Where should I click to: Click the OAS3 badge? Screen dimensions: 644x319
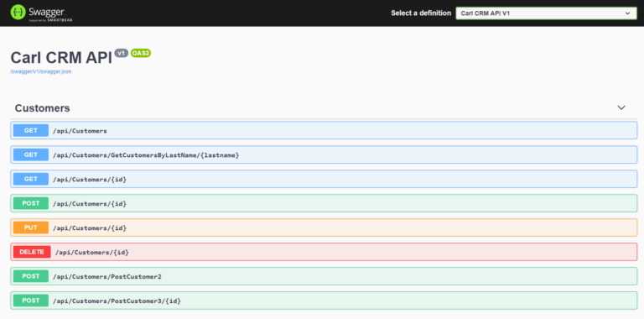pos(141,53)
